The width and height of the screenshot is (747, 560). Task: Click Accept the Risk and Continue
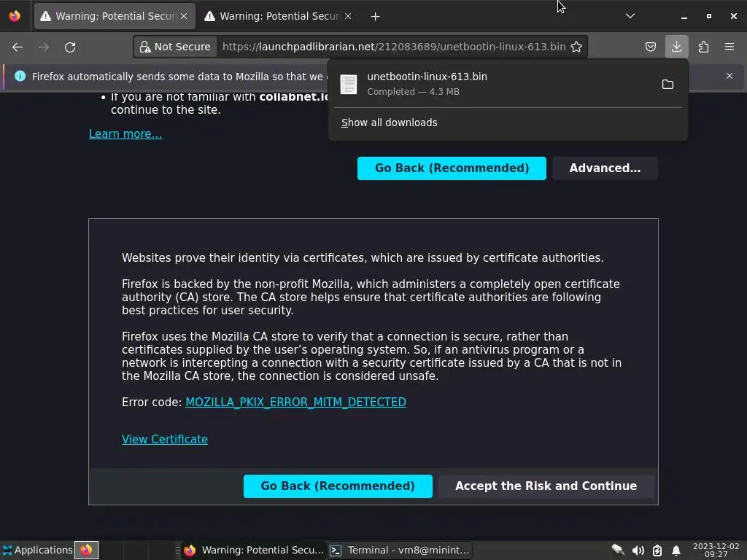[546, 486]
